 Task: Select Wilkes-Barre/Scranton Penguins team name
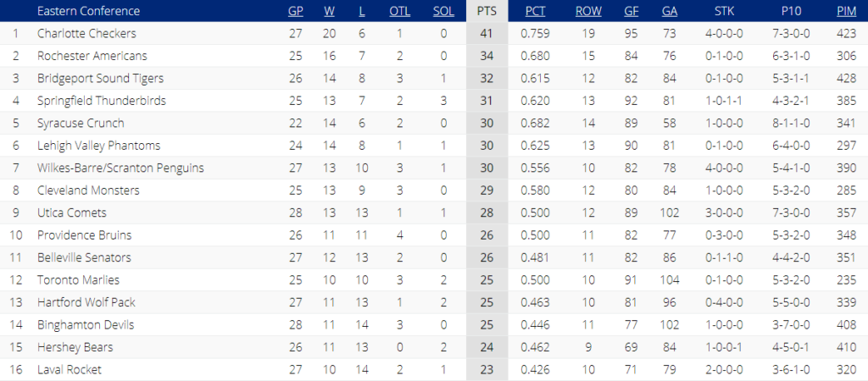tap(120, 168)
